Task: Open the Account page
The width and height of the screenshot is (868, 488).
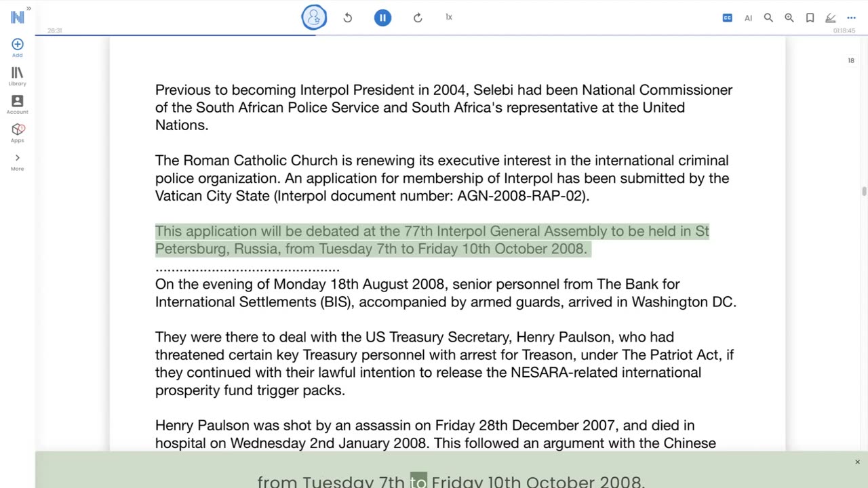Action: [18, 104]
